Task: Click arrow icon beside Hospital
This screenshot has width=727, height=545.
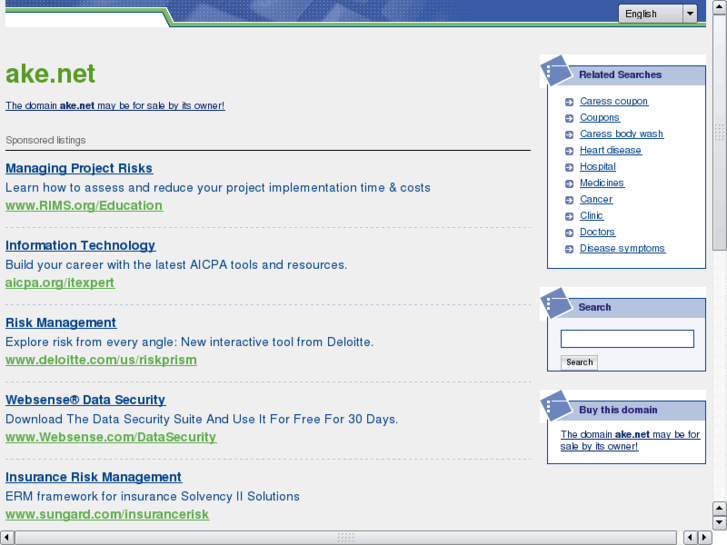Action: [x=569, y=167]
